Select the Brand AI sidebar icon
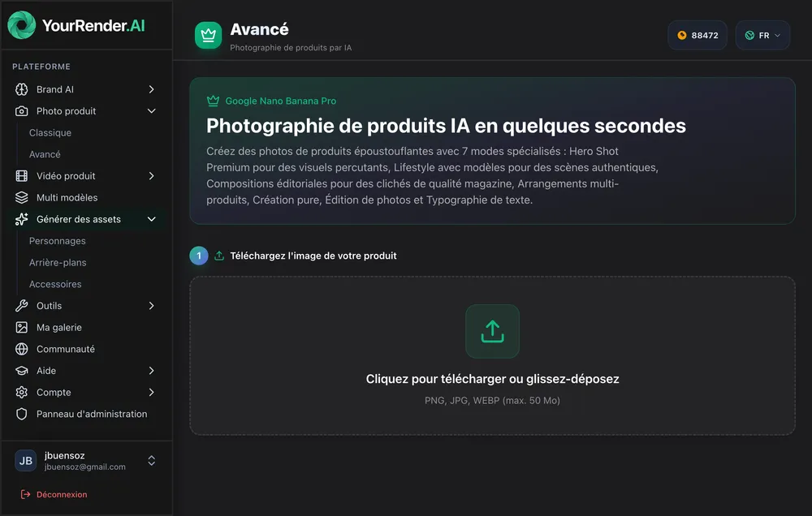This screenshot has height=516, width=812. click(19, 89)
